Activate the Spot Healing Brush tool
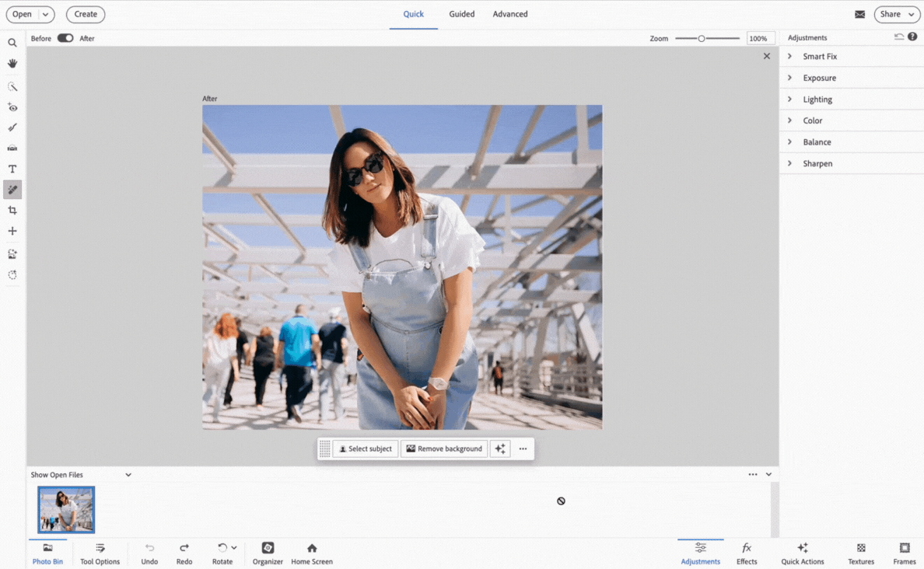Image resolution: width=924 pixels, height=569 pixels. tap(12, 190)
